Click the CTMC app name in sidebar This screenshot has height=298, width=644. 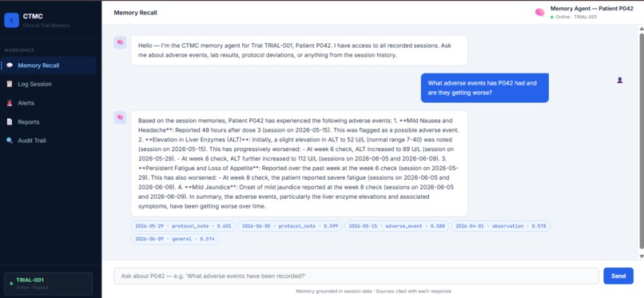tap(33, 17)
